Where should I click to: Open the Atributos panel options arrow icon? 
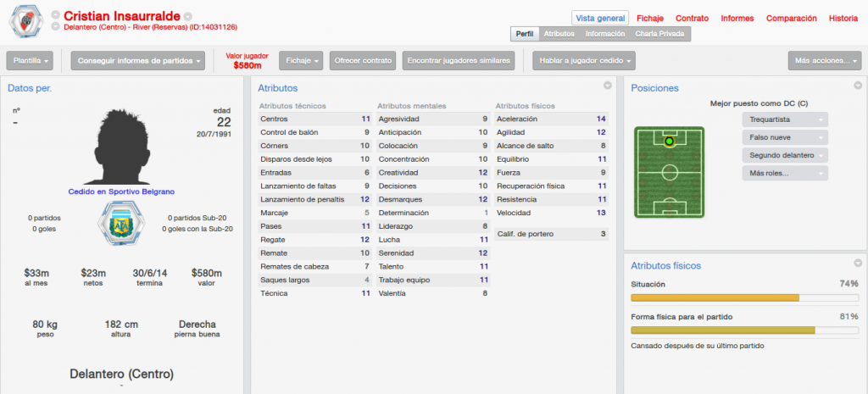pos(608,86)
